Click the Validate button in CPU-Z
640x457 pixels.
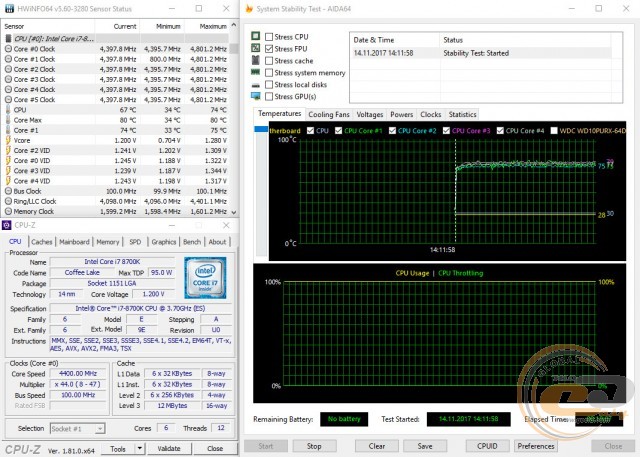pos(169,448)
